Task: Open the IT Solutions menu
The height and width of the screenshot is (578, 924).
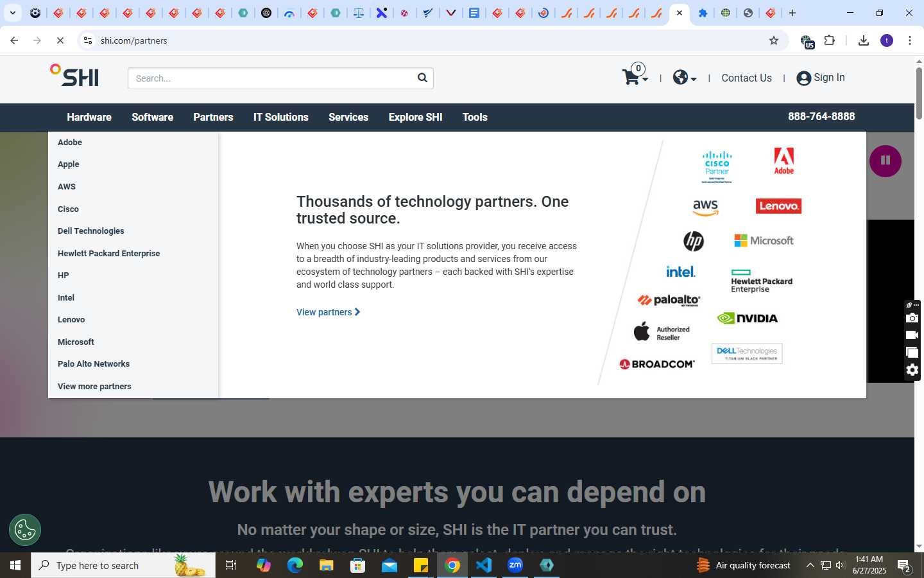Action: click(x=280, y=117)
